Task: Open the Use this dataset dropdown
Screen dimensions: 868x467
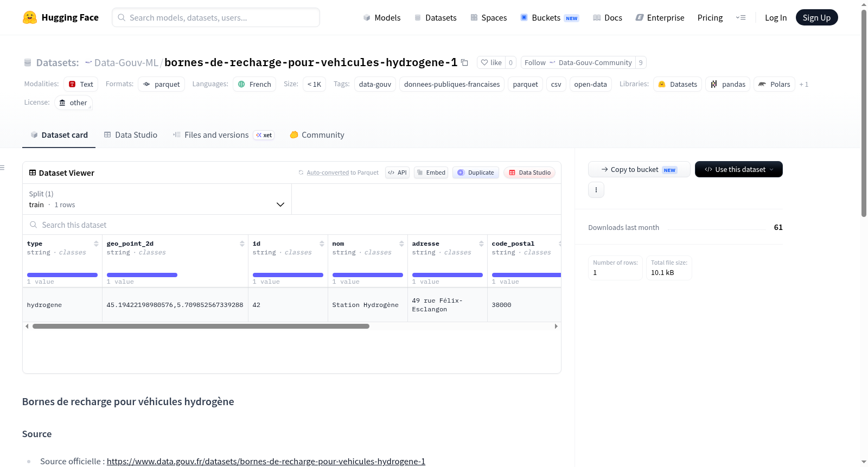Action: tap(738, 169)
